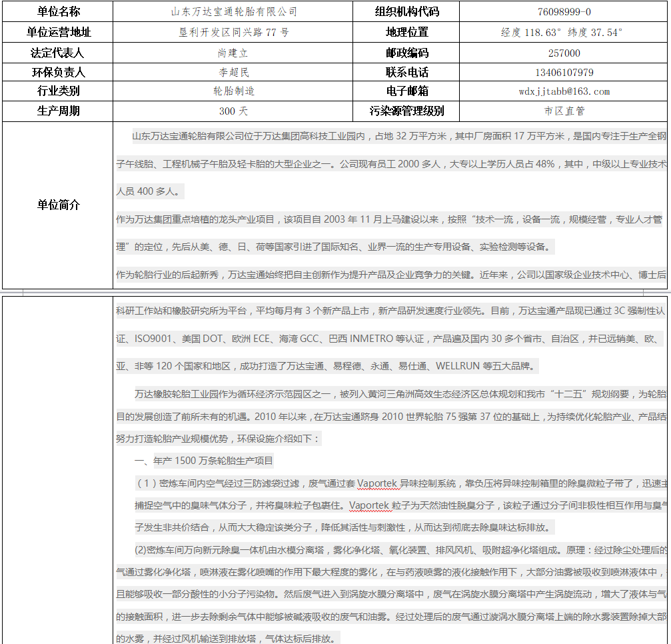
Task: Click line starting 气通过雾化净化塔
Action: 390,572
